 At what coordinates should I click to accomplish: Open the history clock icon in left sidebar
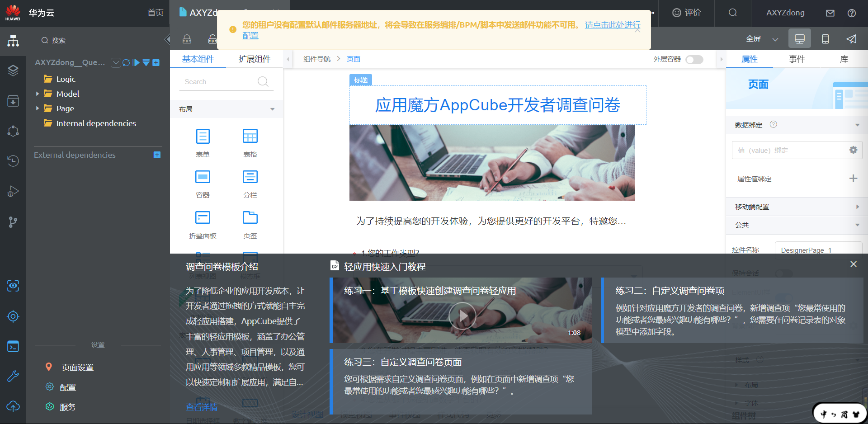click(13, 161)
